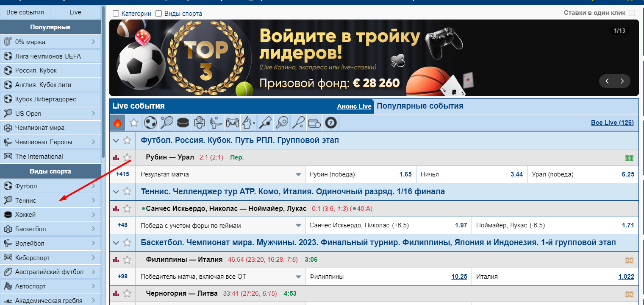
Task: Open the Анонс Live link
Action: click(x=354, y=106)
